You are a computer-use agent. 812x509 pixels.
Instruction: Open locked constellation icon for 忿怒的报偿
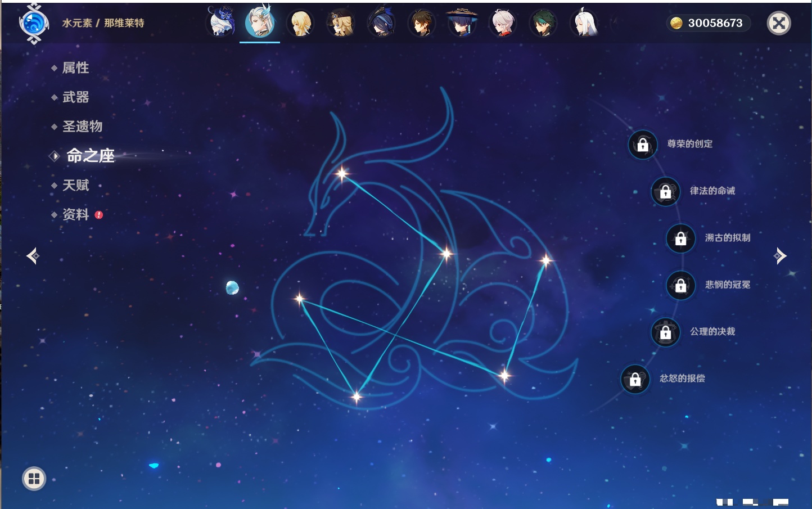(635, 379)
